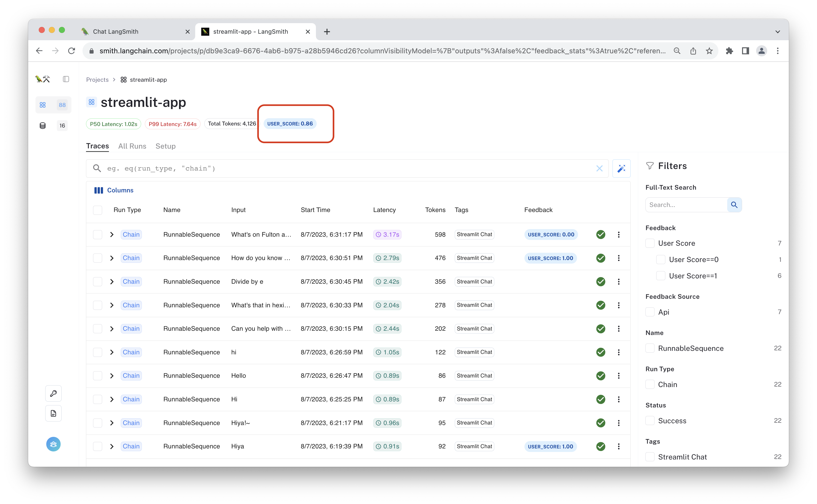
Task: Open the user avatar menu in sidebar
Action: click(x=53, y=444)
